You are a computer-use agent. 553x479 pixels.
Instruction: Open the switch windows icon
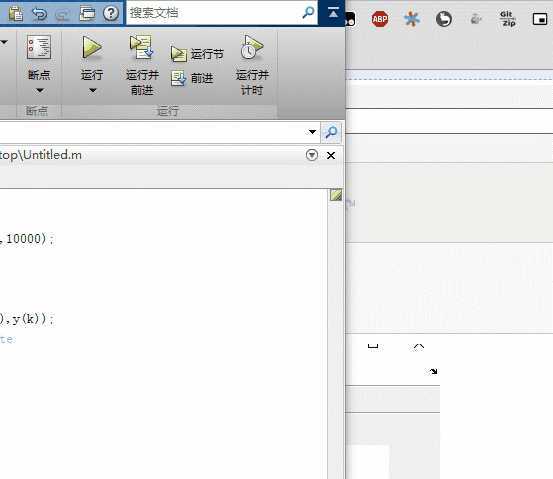tap(87, 14)
